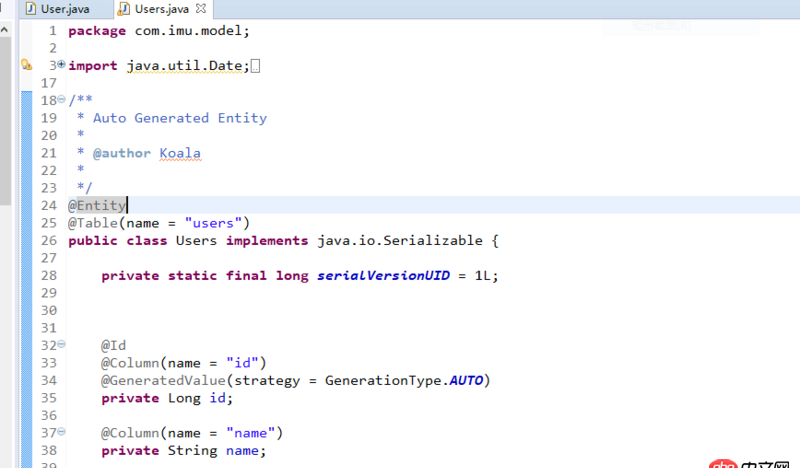Click @GeneratedValue annotation on line 34
Image resolution: width=800 pixels, height=468 pixels.
coord(163,381)
